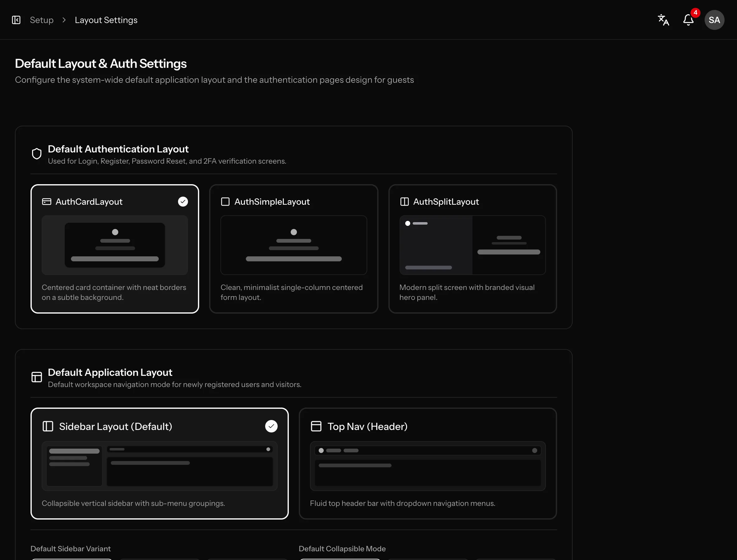Choose the Top Nav (Header) card
Image resolution: width=737 pixels, height=560 pixels.
(x=428, y=463)
